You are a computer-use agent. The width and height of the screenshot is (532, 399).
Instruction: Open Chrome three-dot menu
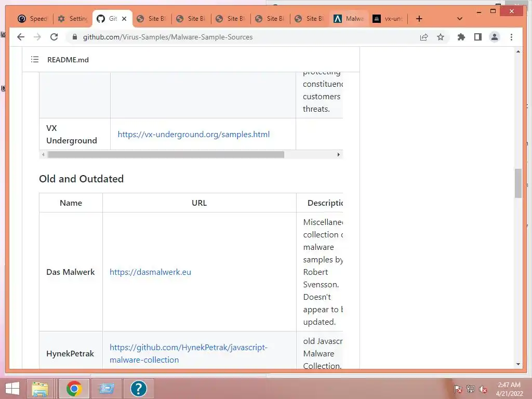(x=511, y=37)
